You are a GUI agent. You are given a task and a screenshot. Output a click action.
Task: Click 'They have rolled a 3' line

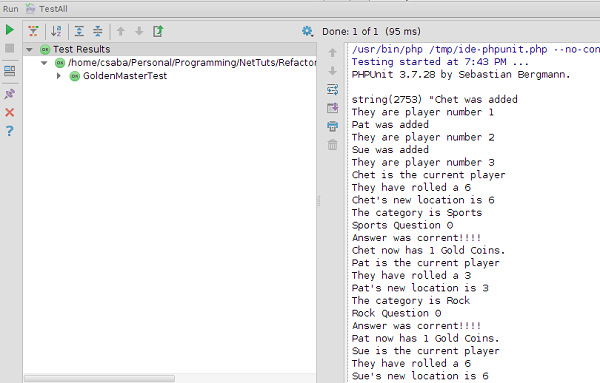[411, 275]
